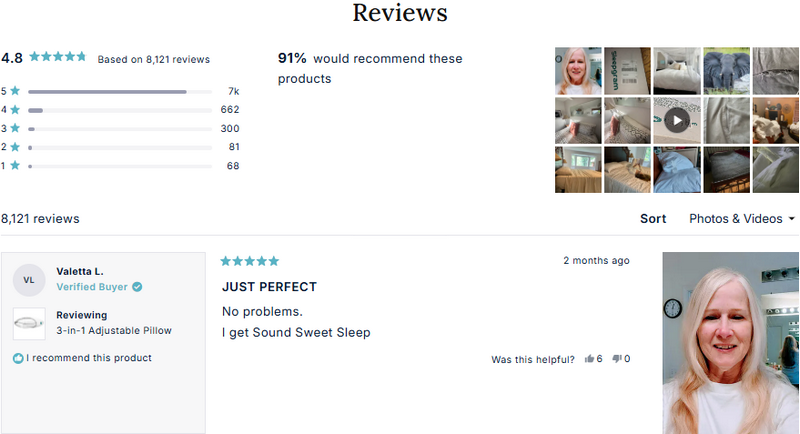Image resolution: width=800 pixels, height=434 pixels.
Task: Click the Verified Buyer checkmark badge
Action: click(x=137, y=287)
